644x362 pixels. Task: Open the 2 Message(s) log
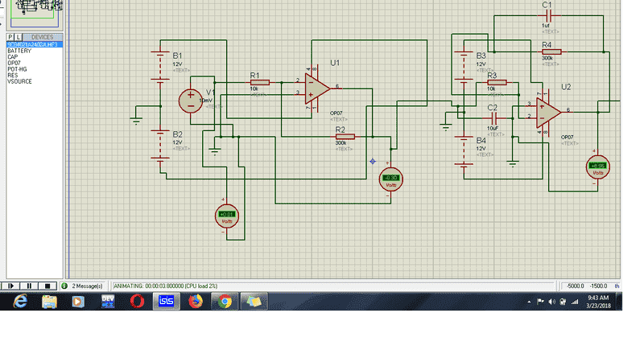click(x=82, y=286)
